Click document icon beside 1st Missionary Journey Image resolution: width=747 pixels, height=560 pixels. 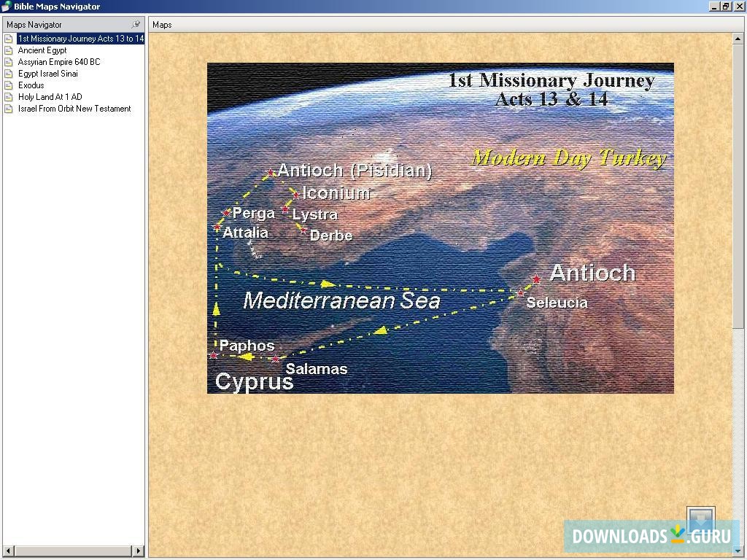(x=9, y=39)
